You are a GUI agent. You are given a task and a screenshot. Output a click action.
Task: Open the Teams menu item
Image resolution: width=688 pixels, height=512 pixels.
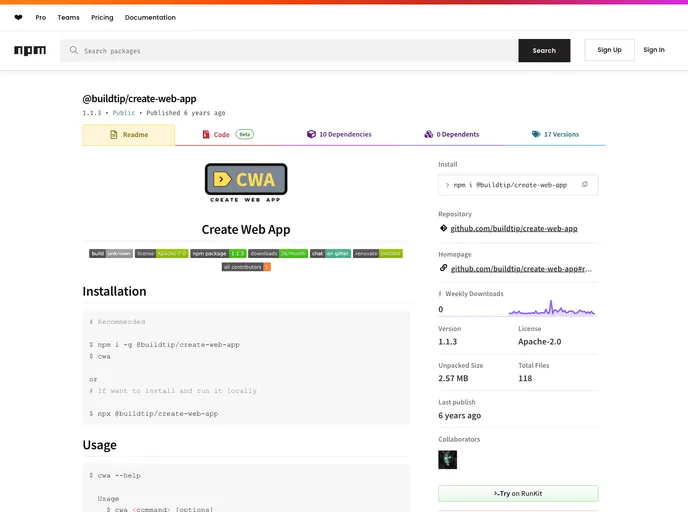(x=68, y=18)
